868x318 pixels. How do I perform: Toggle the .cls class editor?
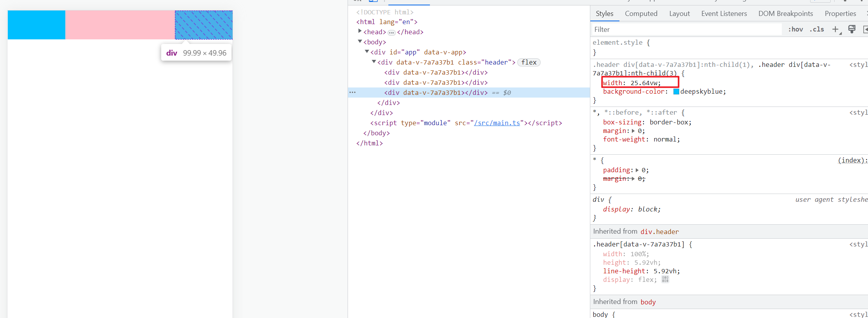[817, 30]
